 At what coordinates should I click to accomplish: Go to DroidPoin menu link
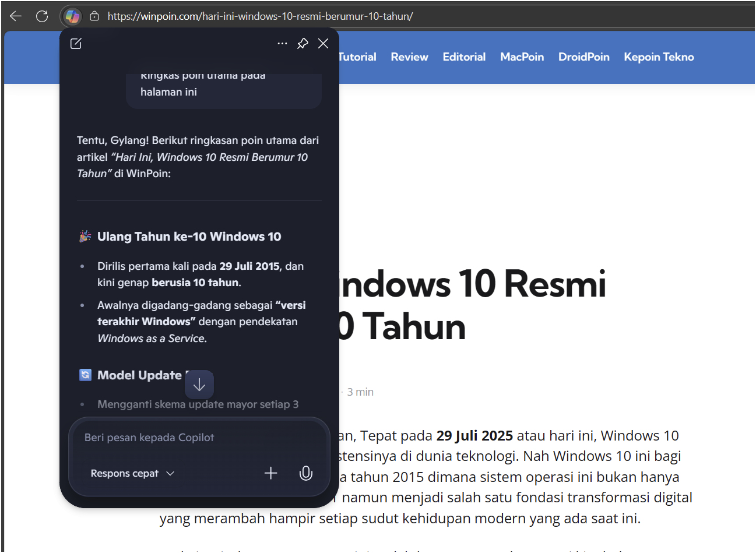coord(584,57)
